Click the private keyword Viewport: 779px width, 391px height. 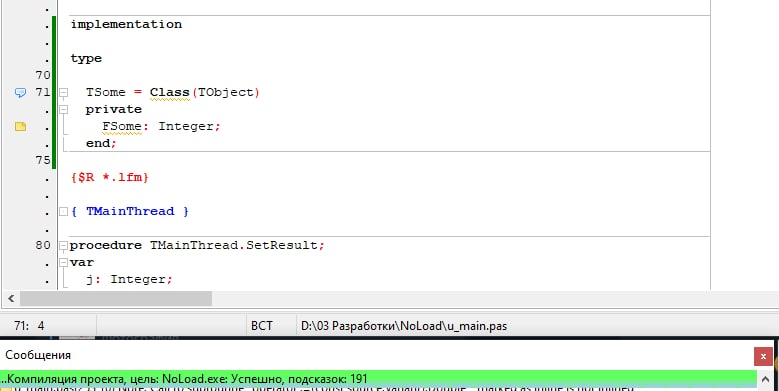pos(114,109)
